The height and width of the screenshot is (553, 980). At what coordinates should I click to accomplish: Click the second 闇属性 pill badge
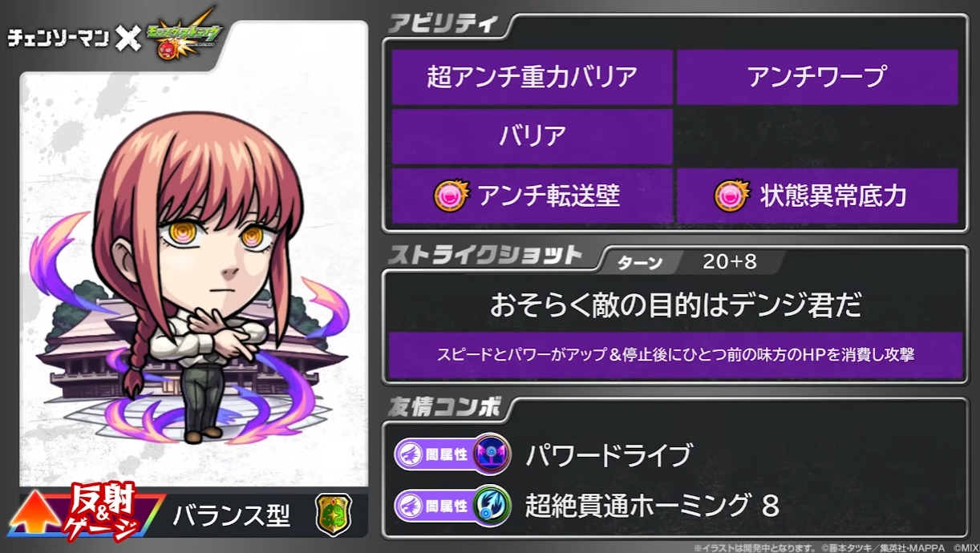tap(434, 505)
